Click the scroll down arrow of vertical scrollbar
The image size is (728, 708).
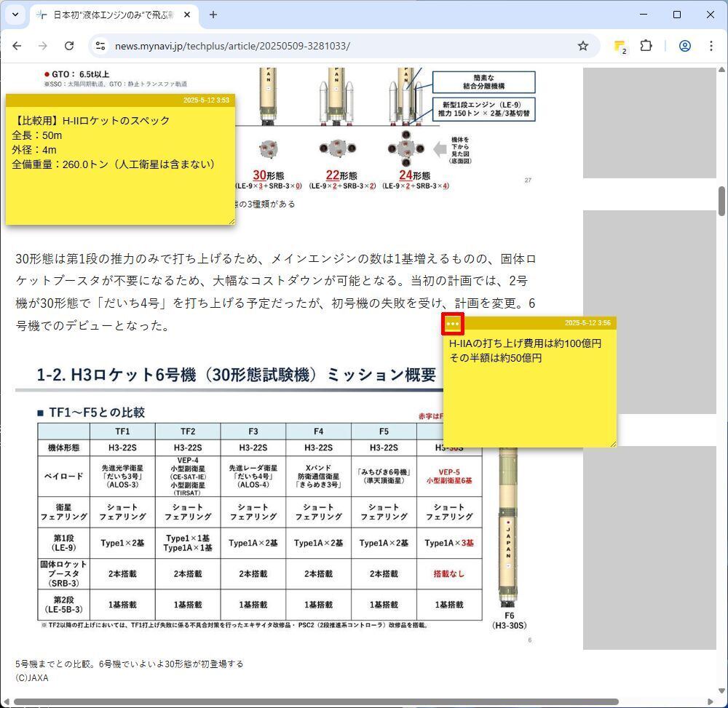(x=721, y=691)
